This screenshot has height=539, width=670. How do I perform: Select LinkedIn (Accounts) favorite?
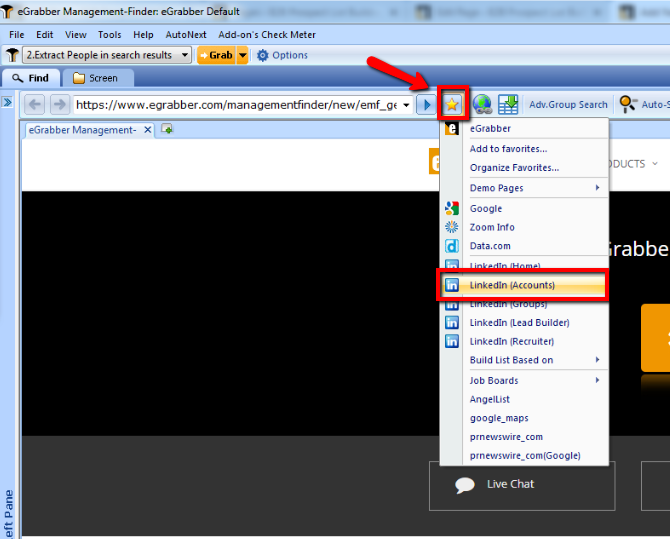tap(524, 285)
